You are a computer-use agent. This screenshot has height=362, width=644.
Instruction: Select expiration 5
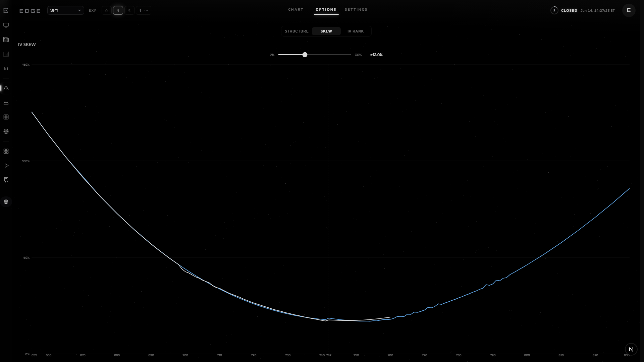coord(129,11)
